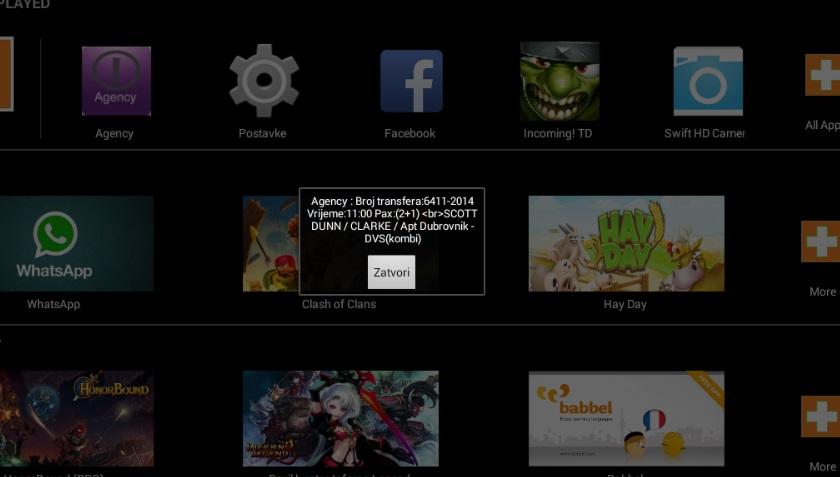840x477 pixels.
Task: Launch the Facebook app icon
Action: point(411,81)
